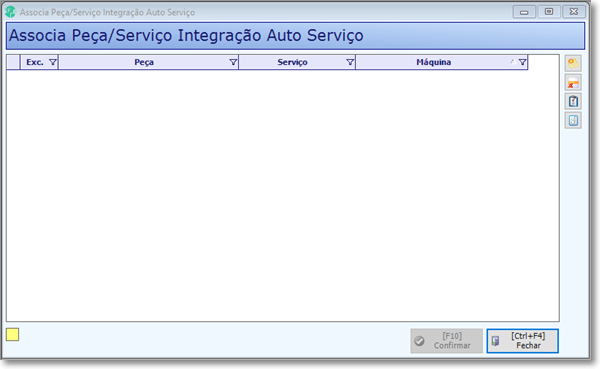
Task: Click the blue-framed sheet icon in sidebar
Action: (573, 121)
